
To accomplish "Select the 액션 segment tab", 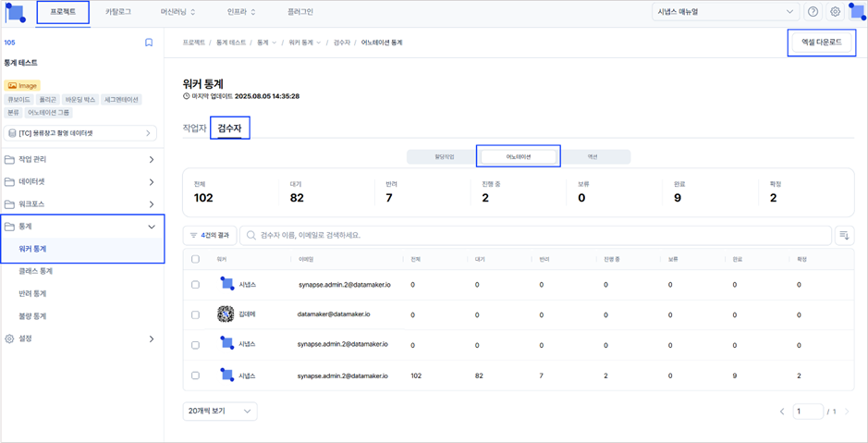I will click(593, 156).
